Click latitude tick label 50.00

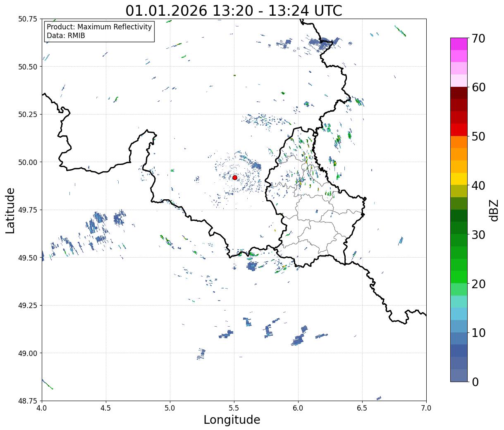(x=28, y=162)
